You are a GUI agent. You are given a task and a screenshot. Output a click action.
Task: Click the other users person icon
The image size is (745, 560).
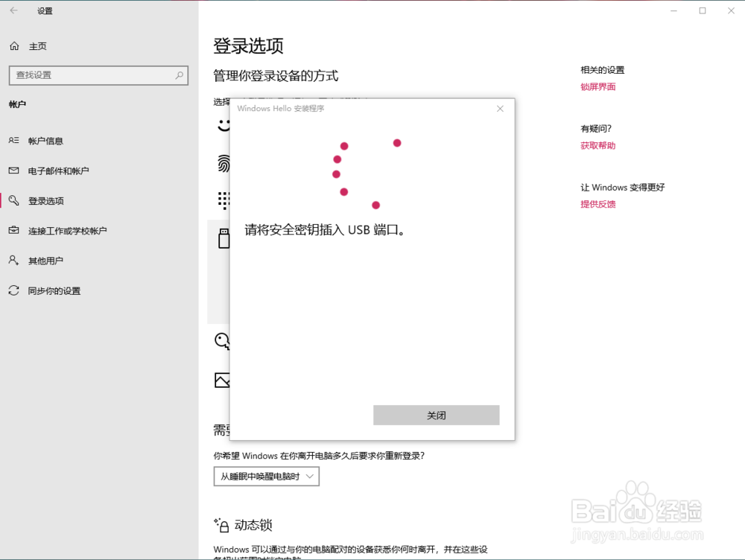point(13,261)
